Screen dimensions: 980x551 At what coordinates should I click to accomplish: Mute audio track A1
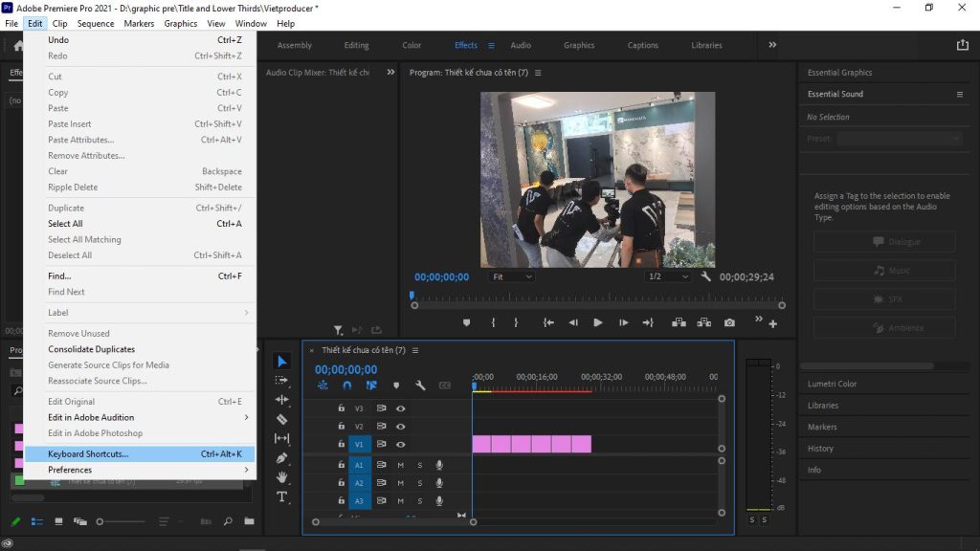click(x=402, y=465)
